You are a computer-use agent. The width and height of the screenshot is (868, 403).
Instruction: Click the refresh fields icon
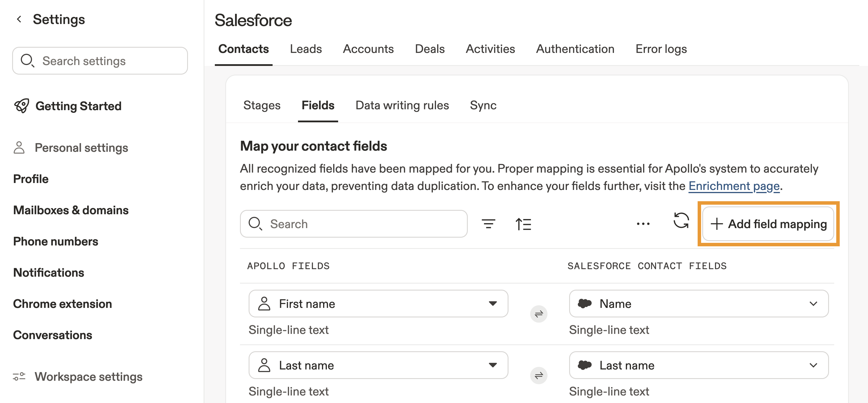click(681, 221)
